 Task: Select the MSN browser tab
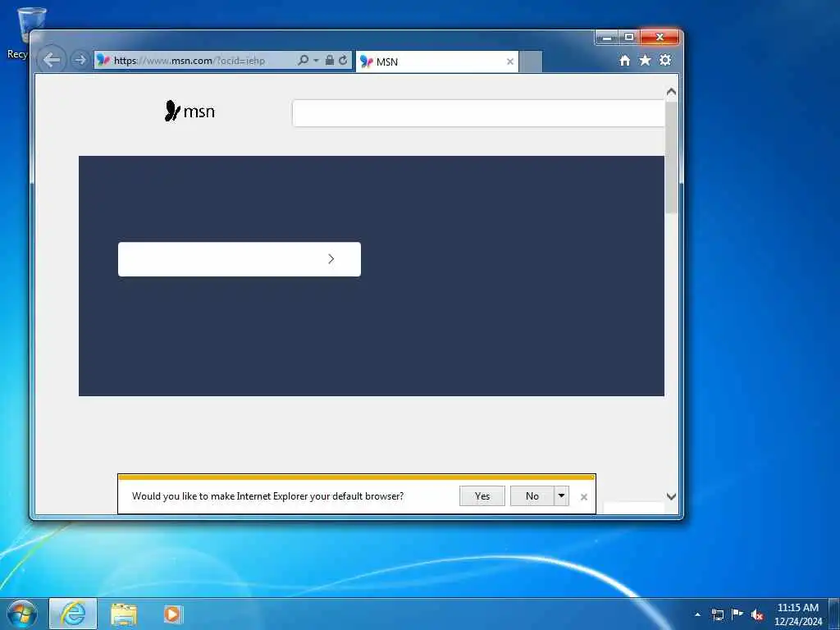(x=436, y=62)
